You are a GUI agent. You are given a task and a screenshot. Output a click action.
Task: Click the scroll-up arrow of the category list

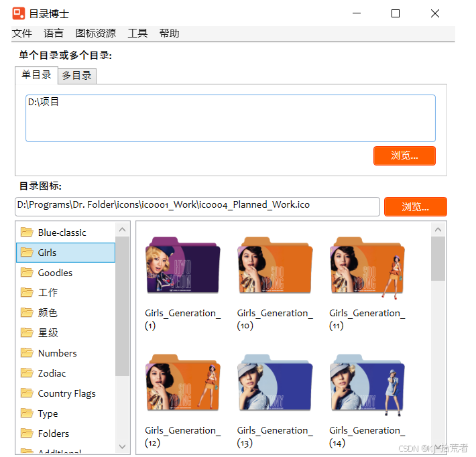[122, 230]
